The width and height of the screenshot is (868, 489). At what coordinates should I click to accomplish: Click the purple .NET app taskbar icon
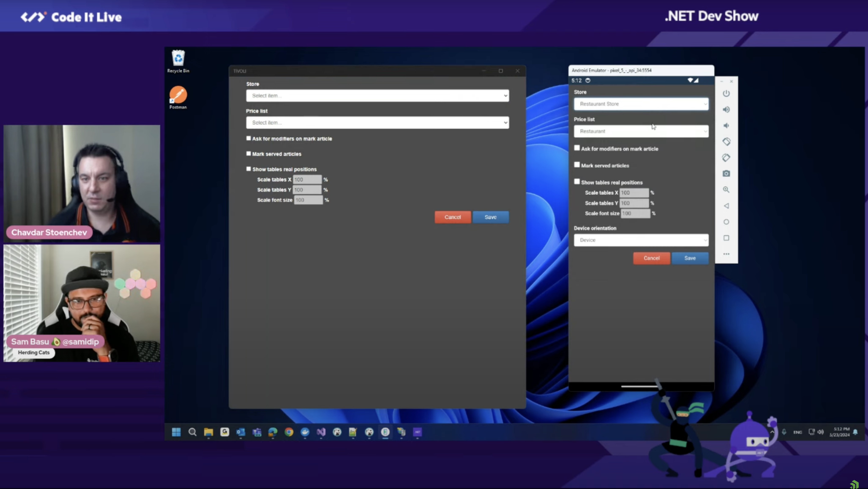pyautogui.click(x=418, y=432)
